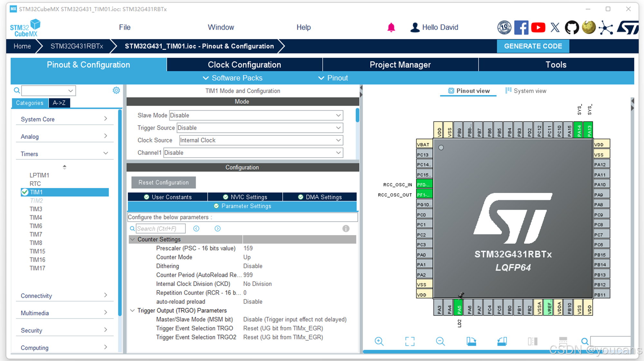Fit the chip pinout to the view
The height and width of the screenshot is (361, 644).
tap(410, 341)
